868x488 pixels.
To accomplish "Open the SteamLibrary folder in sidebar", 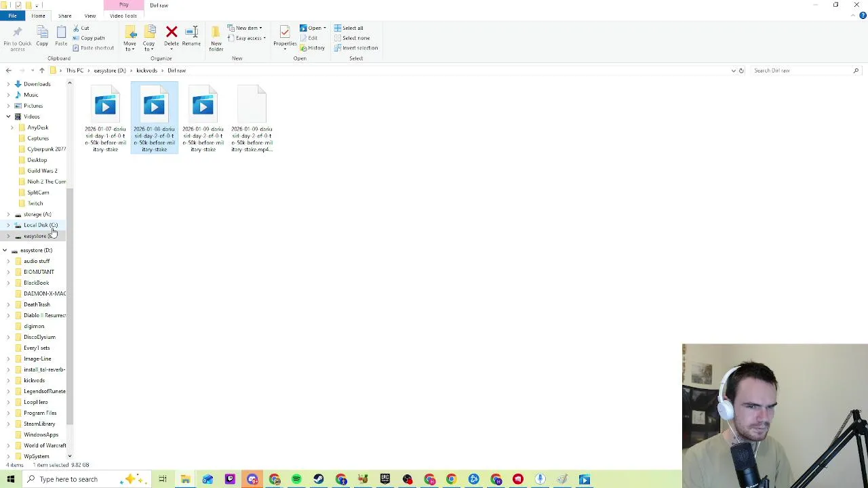I will point(39,424).
